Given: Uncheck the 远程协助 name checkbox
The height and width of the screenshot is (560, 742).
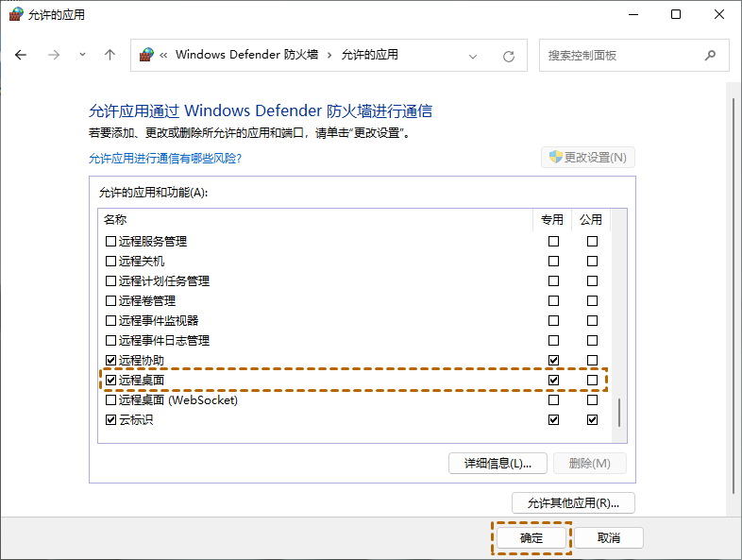Looking at the screenshot, I should coord(110,361).
